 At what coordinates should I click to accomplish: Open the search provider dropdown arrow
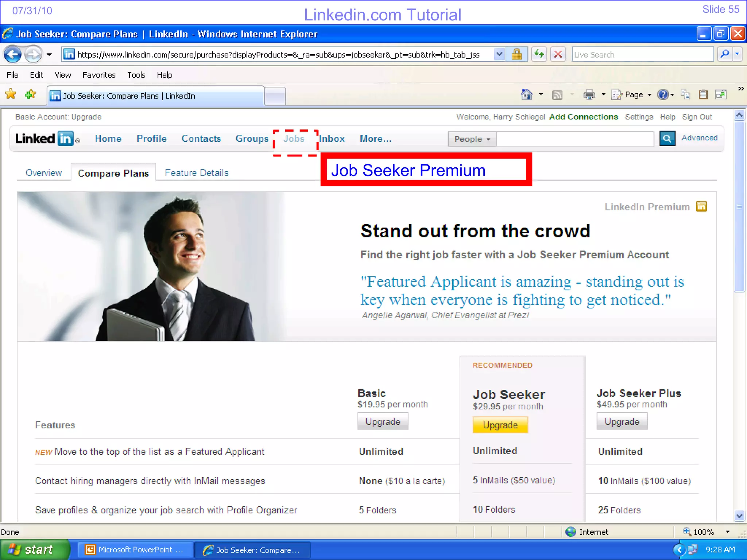point(737,55)
